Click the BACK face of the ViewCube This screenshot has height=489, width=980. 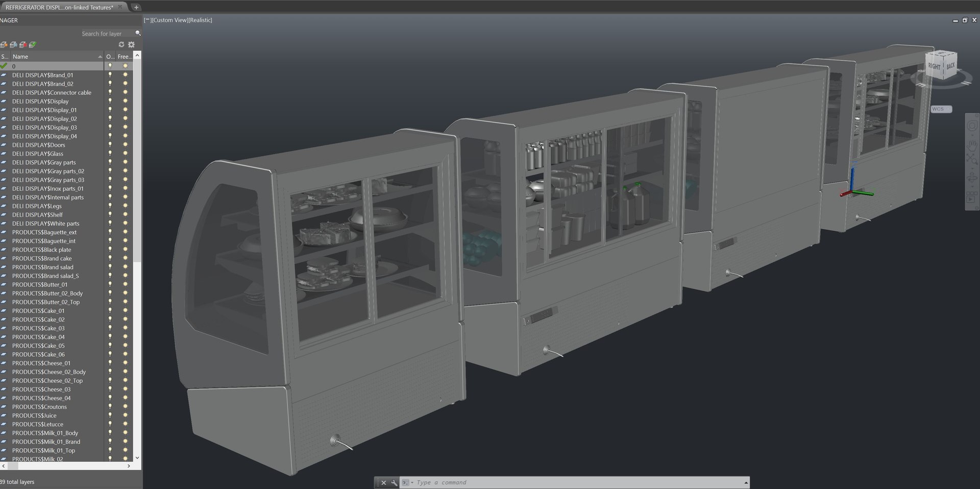950,65
